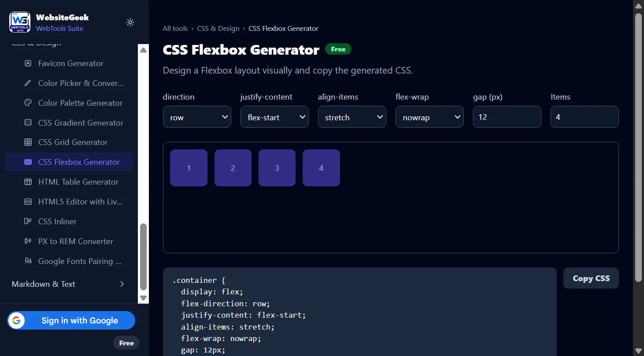Click the Favicon Generator icon
This screenshot has height=356, width=644.
tap(28, 63)
